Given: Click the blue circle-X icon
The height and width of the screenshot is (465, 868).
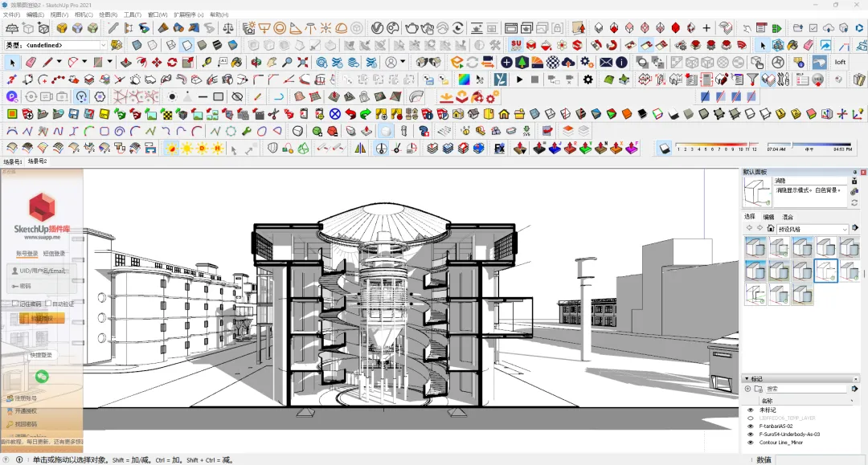Looking at the screenshot, I should pos(335,114).
